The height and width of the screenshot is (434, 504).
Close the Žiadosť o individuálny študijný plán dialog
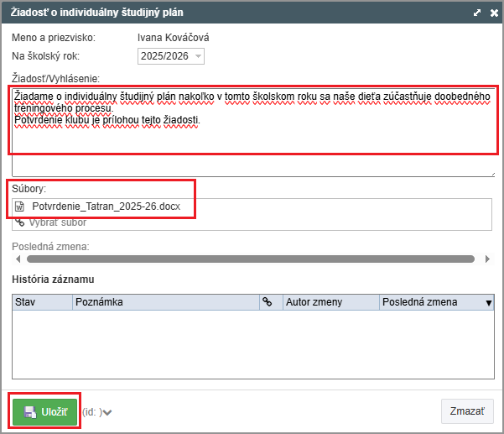(491, 13)
